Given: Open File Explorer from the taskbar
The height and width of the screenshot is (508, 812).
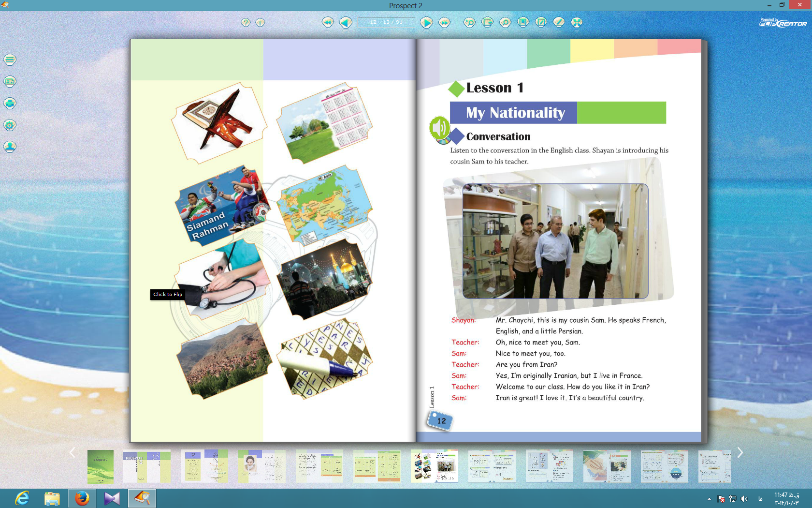Looking at the screenshot, I should click(52, 498).
